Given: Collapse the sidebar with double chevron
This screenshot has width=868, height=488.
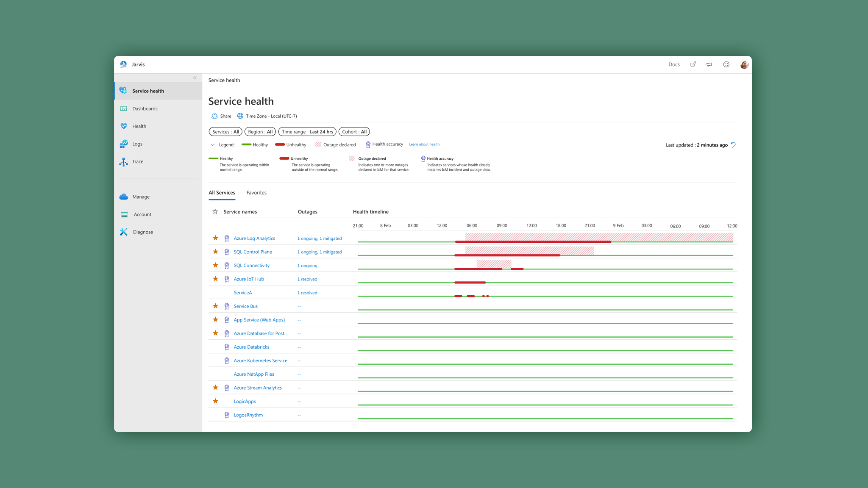Looking at the screenshot, I should pos(195,78).
